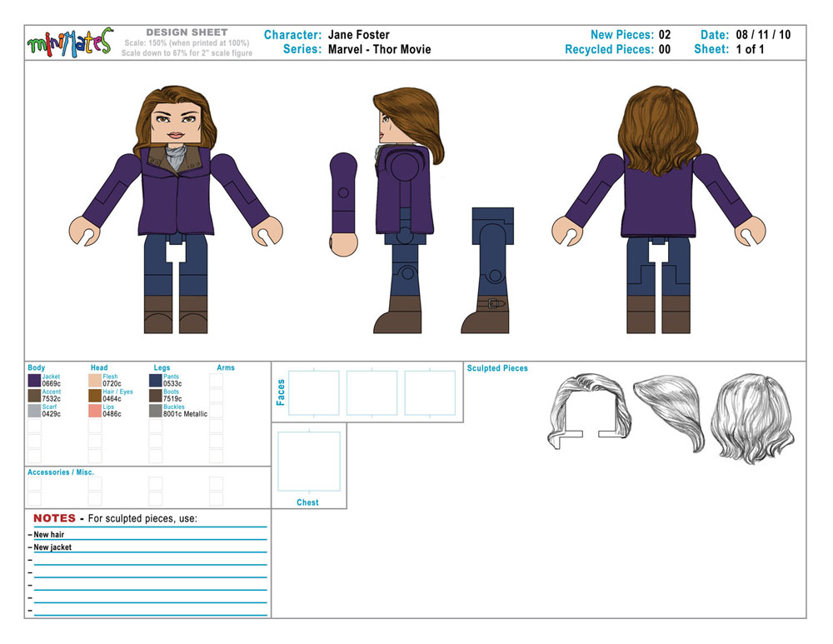This screenshot has height=644, width=833.
Task: Pick the Hair / Eyes swatch 0464c
Action: coord(95,396)
